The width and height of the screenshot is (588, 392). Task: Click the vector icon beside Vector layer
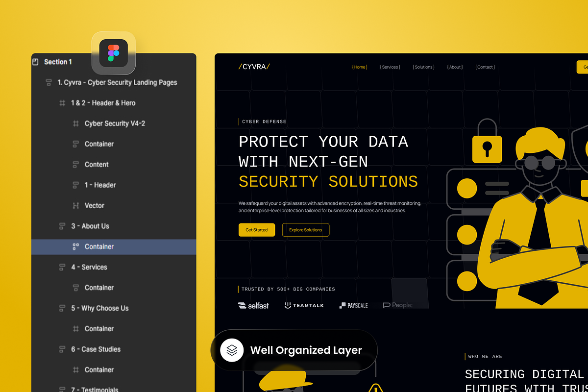76,206
